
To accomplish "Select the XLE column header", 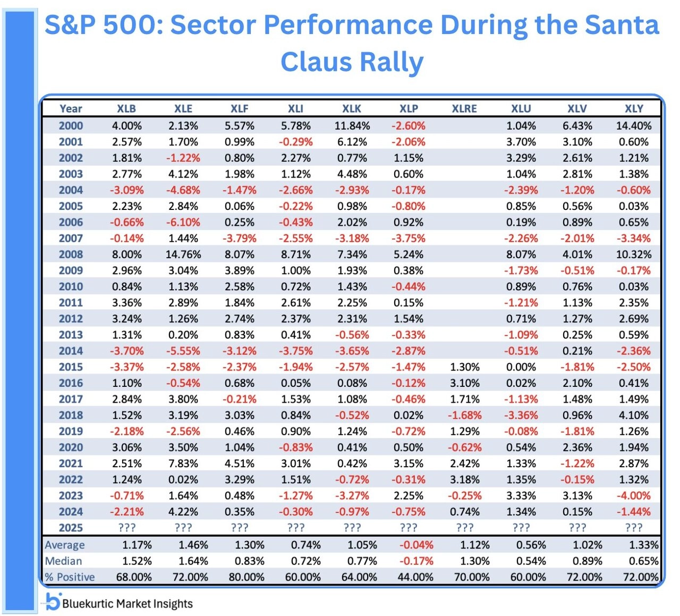I will [183, 108].
